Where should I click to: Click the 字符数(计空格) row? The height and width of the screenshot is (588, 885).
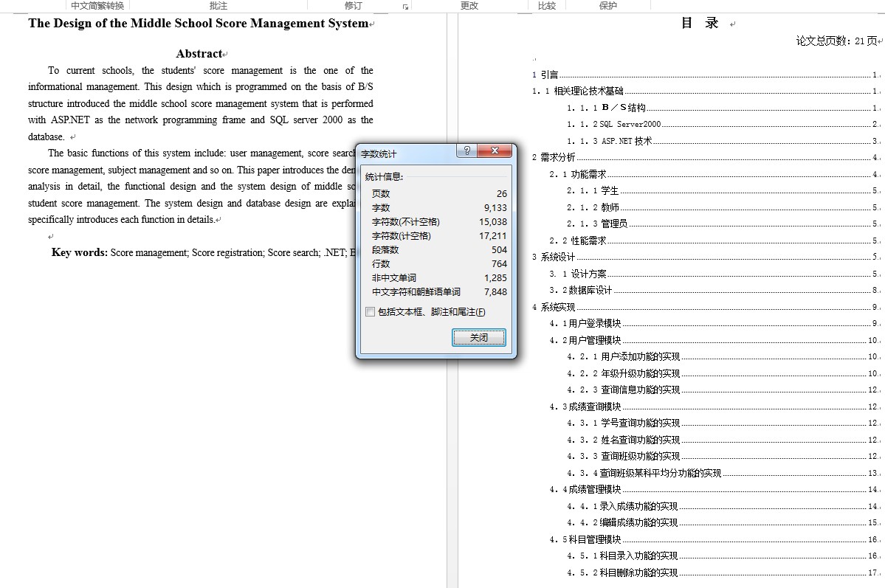click(439, 236)
